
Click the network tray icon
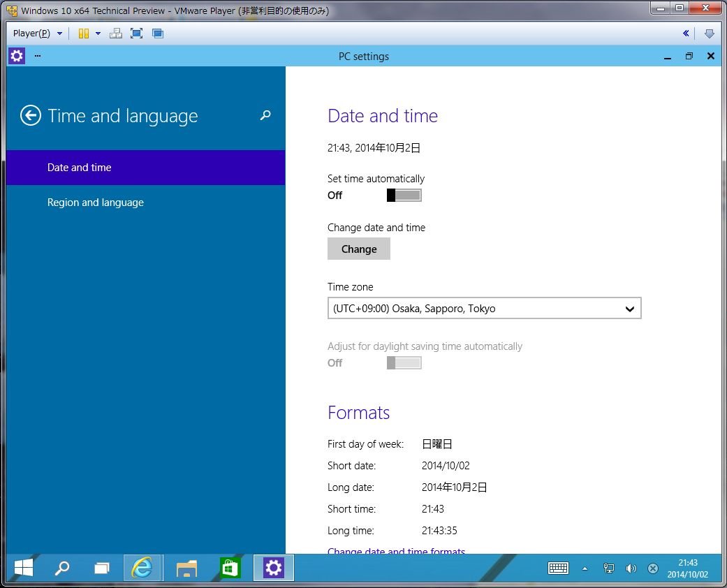point(608,568)
